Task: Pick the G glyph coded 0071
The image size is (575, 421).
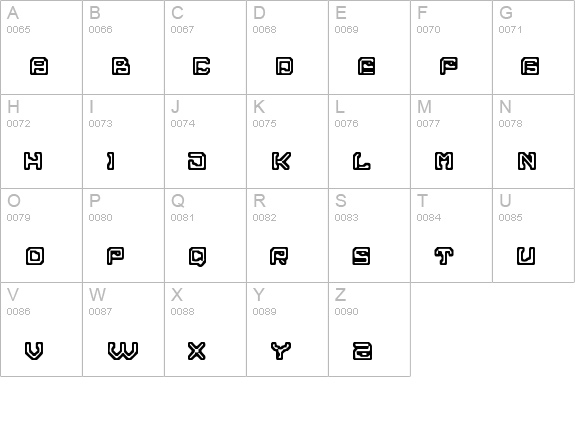Action: (x=530, y=66)
